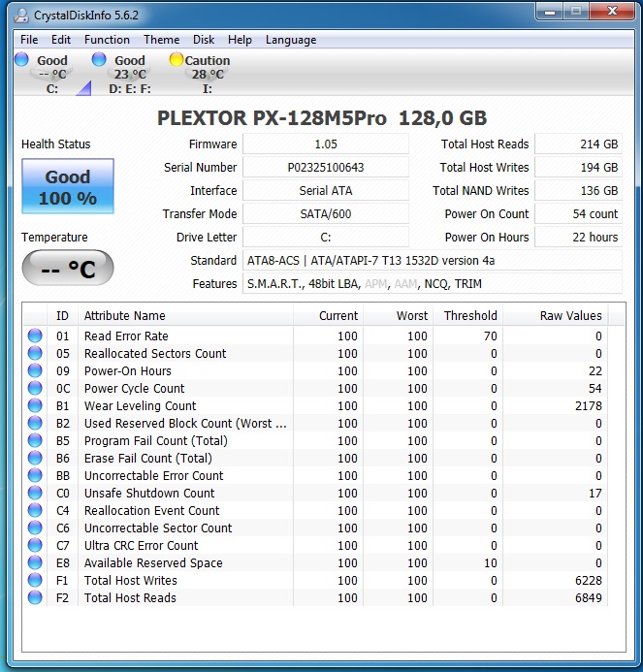
Task: Open the Theme menu
Action: point(161,40)
